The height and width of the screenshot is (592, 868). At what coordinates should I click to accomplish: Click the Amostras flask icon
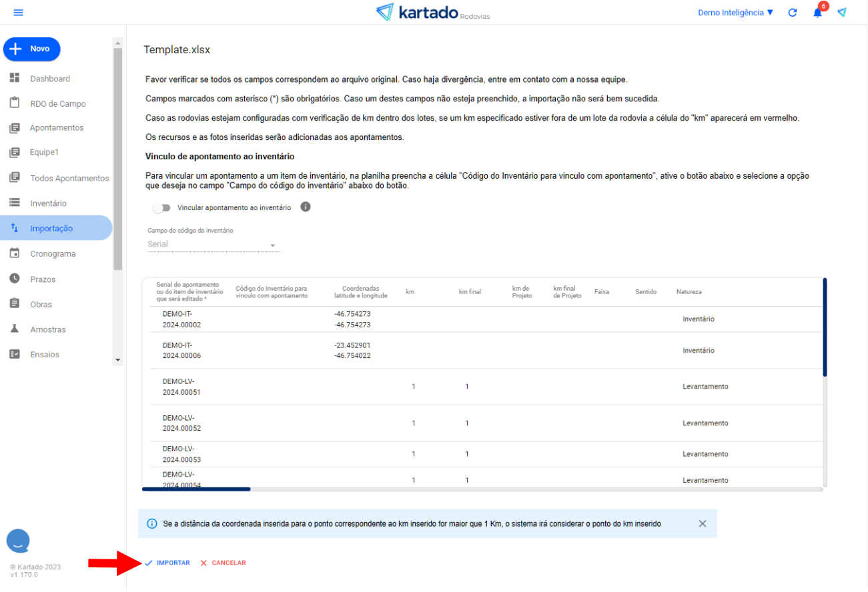(15, 329)
